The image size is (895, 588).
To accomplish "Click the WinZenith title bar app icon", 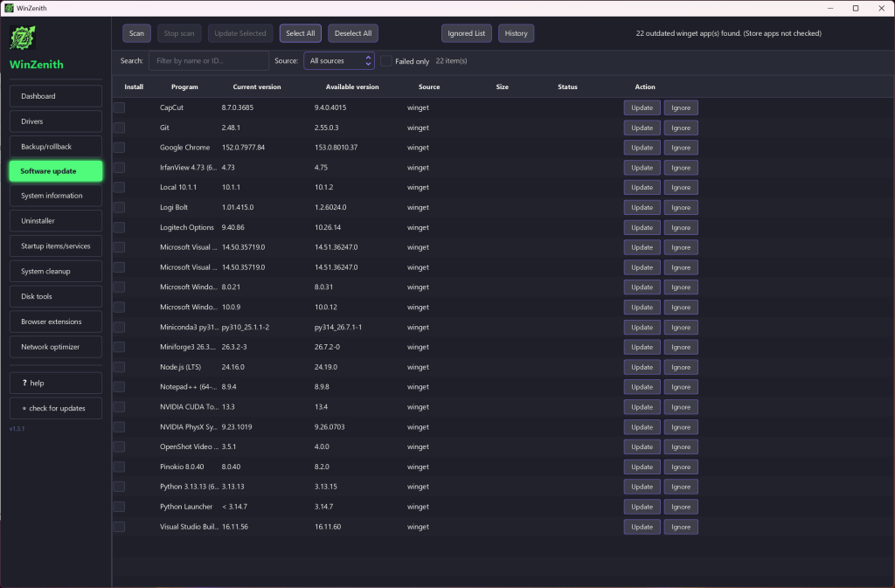I will [9, 8].
